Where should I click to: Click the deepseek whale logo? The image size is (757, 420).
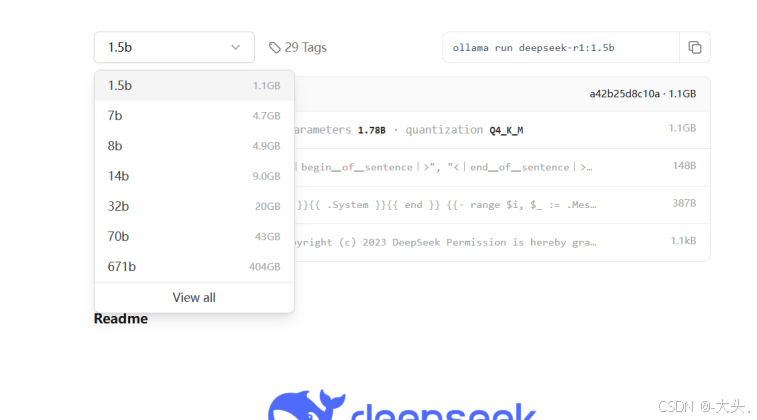(306, 405)
